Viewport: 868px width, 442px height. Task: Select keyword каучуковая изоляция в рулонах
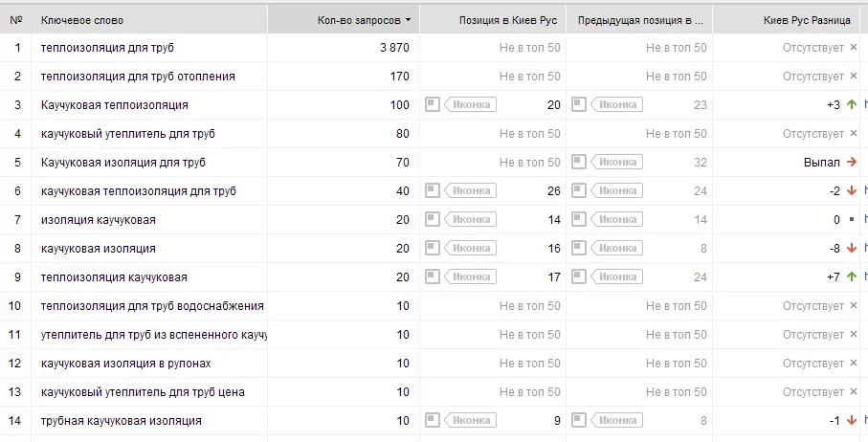click(x=125, y=364)
